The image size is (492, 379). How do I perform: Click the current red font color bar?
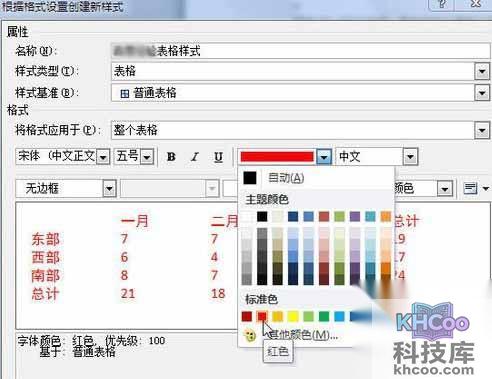277,157
